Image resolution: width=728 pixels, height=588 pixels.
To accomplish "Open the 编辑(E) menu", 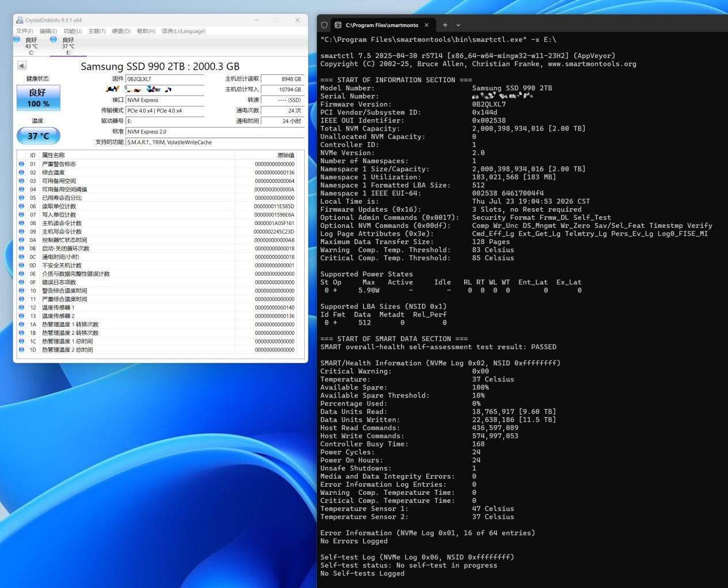I will (x=48, y=31).
